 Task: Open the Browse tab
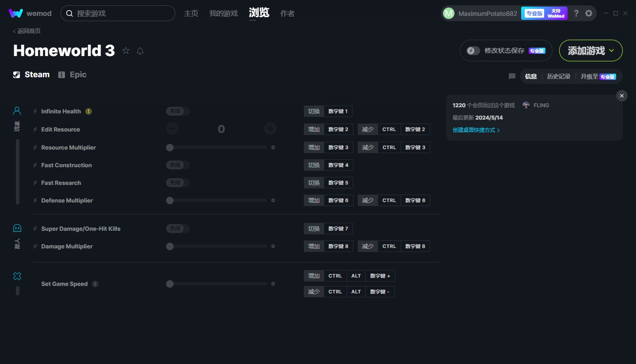tap(259, 13)
